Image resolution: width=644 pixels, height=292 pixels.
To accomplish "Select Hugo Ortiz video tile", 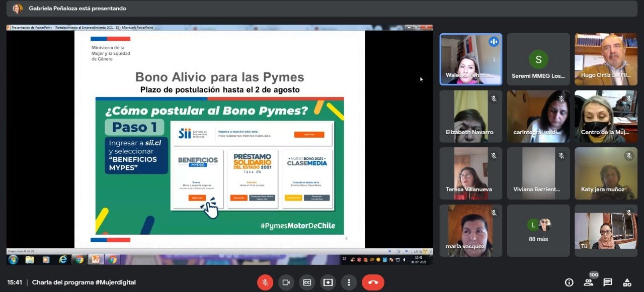I will tap(606, 59).
